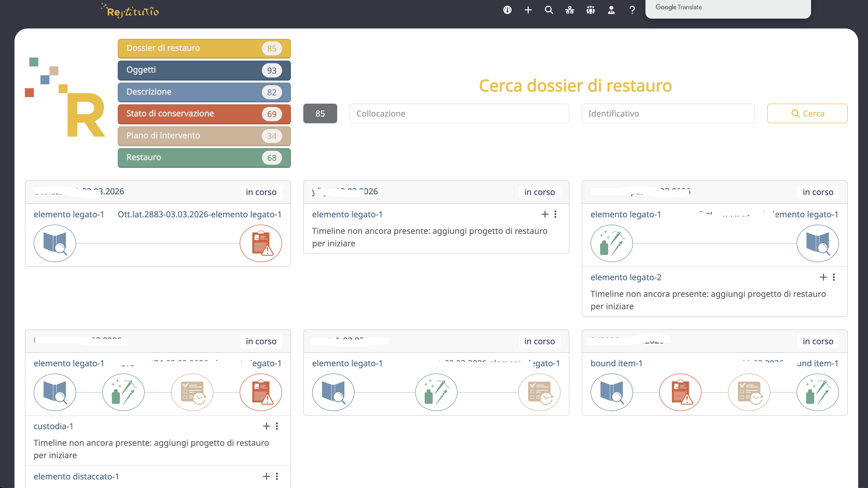Open the kebab menu beside custodia-1

pyautogui.click(x=277, y=426)
